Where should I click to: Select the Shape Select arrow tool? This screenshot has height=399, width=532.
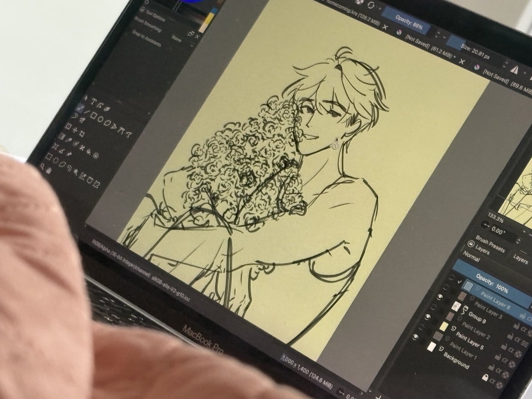(x=85, y=98)
